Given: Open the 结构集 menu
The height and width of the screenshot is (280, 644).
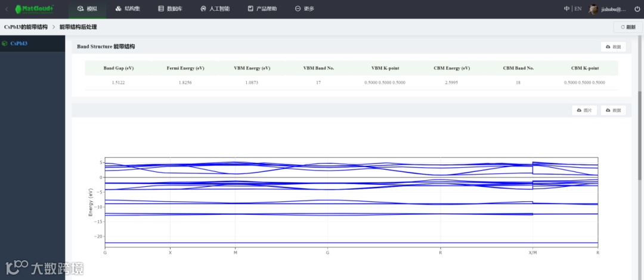Looking at the screenshot, I should pos(128,8).
